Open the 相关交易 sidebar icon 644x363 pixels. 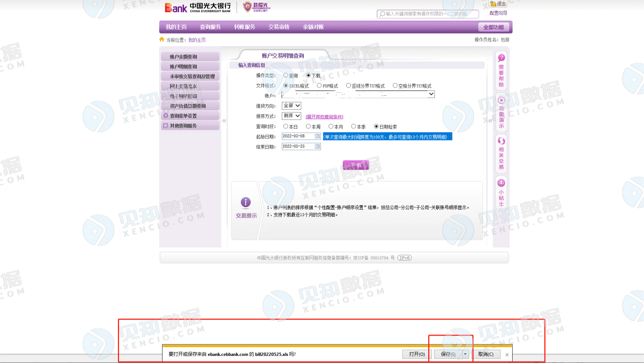point(501,141)
